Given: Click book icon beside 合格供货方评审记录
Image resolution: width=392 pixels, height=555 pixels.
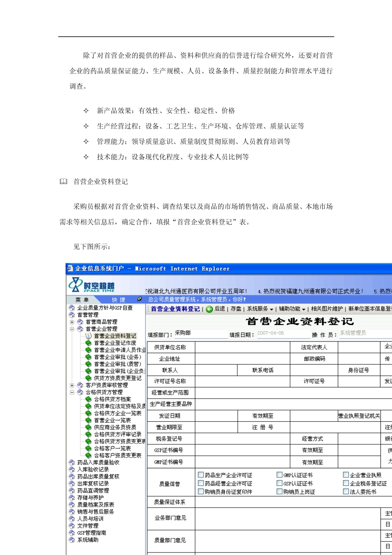Looking at the screenshot, I should 88,434.
